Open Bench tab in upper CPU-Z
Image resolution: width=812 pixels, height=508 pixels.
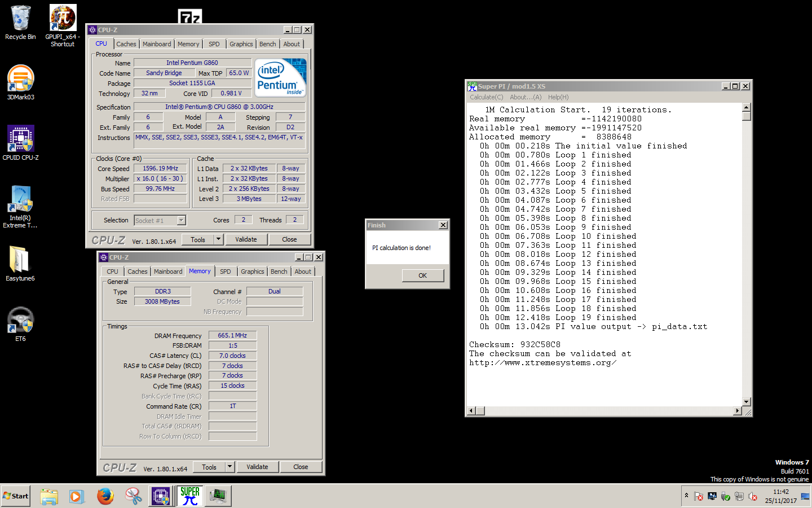click(x=268, y=44)
